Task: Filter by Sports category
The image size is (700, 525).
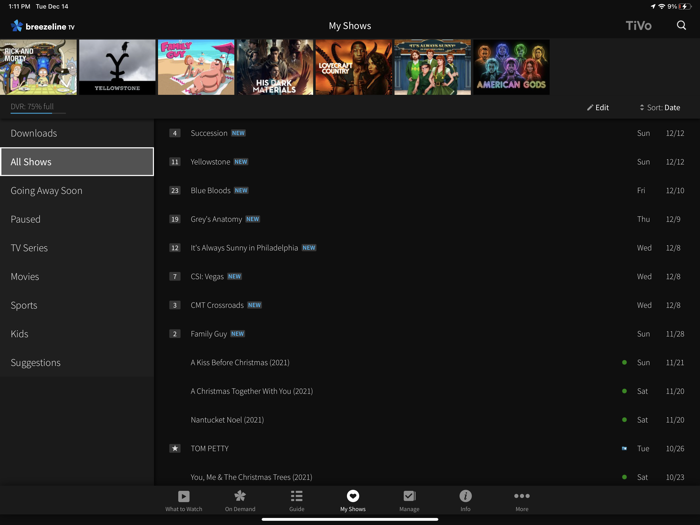Action: click(77, 305)
